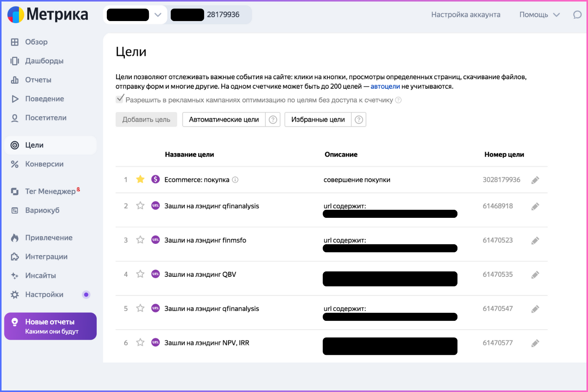Screen dimensions: 588x392
Task: Open the Новые отчеты promo banner
Action: point(50,326)
